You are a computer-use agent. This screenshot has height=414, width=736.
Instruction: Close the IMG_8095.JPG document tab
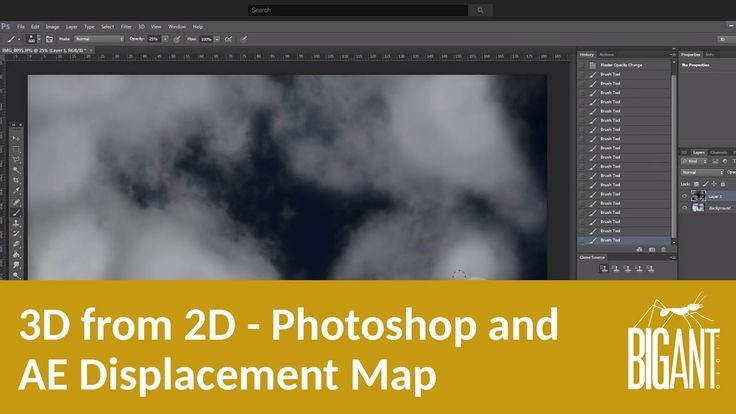pos(92,50)
